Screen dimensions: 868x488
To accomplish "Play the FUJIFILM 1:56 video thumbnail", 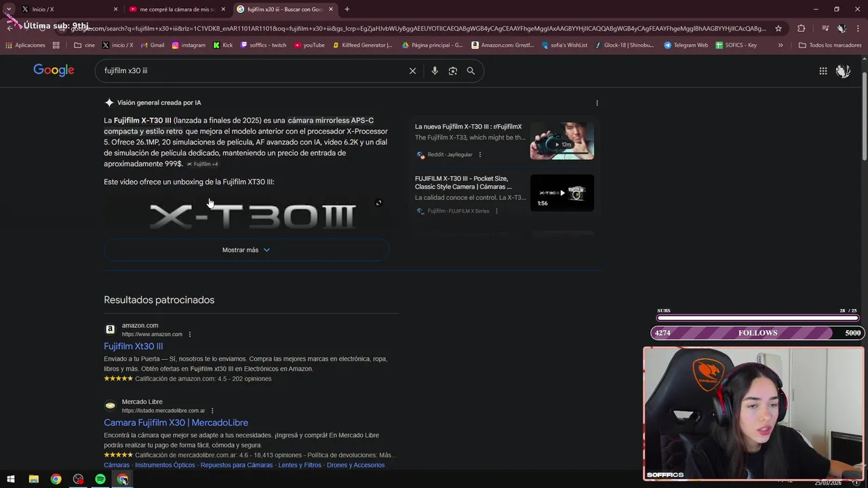I will pyautogui.click(x=561, y=193).
